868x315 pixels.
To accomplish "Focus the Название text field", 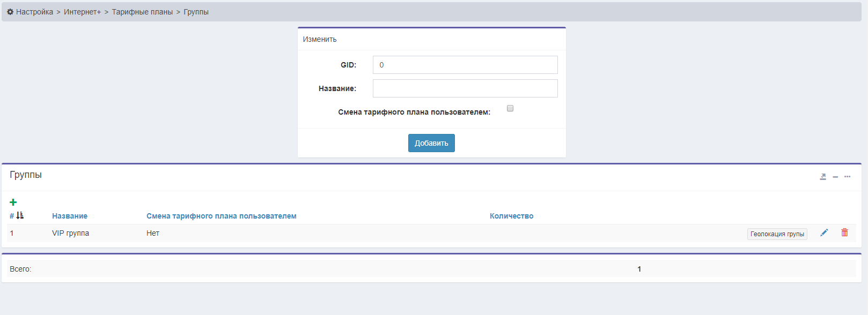I will [465, 88].
